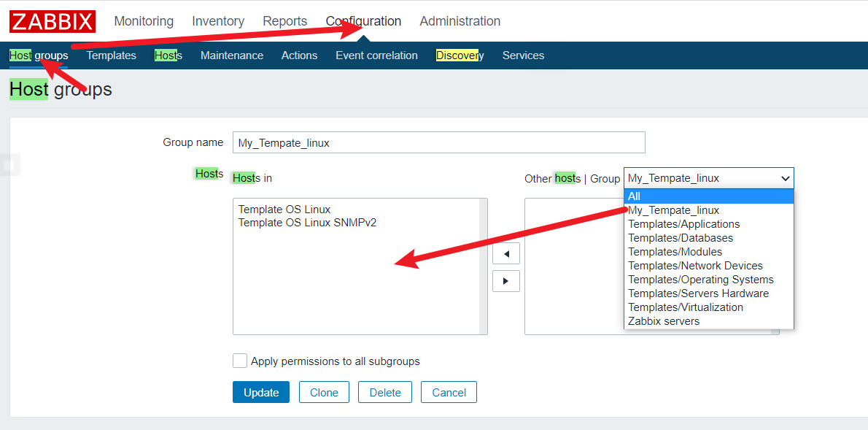Click the Group name input field
This screenshot has height=430, width=868.
point(439,142)
